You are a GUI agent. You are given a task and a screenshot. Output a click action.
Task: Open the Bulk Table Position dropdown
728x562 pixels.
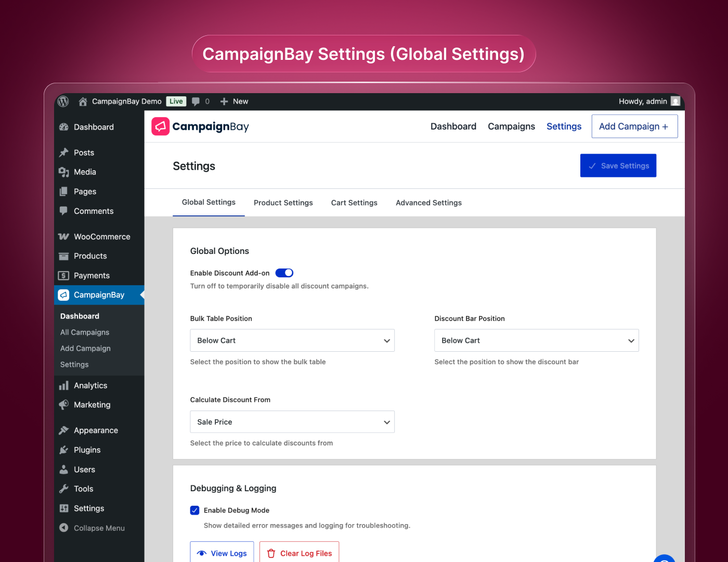(x=292, y=340)
